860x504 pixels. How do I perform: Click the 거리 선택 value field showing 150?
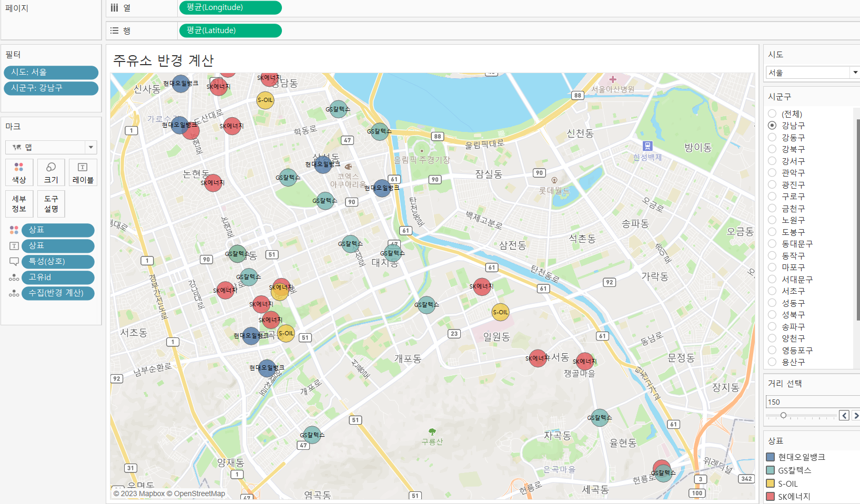point(813,402)
